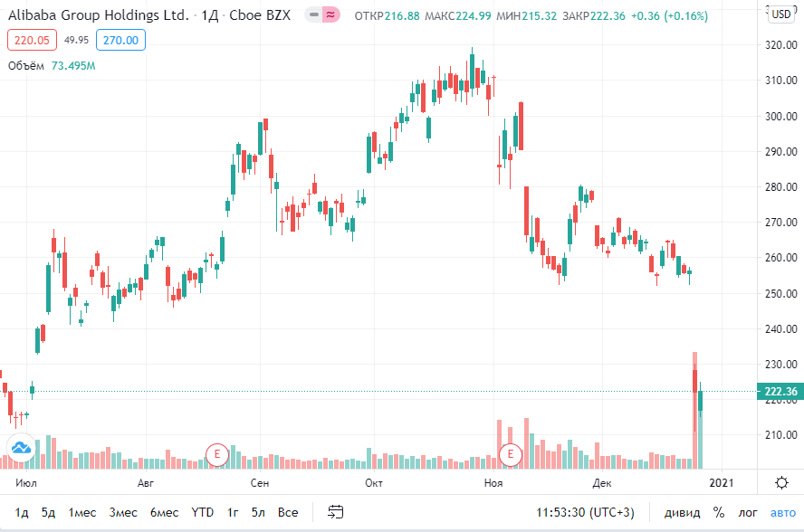Image resolution: width=804 pixels, height=532 pixels.
Task: Click the 2021 date axis label
Action: pos(722,483)
